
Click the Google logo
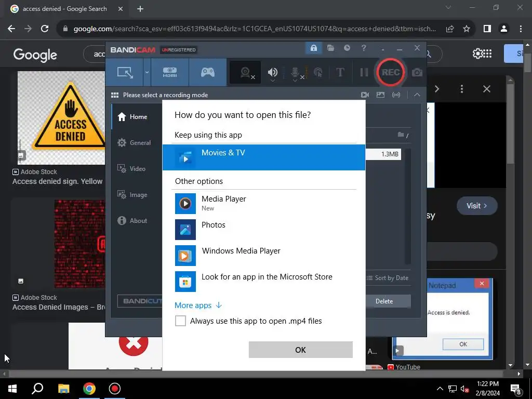(35, 55)
